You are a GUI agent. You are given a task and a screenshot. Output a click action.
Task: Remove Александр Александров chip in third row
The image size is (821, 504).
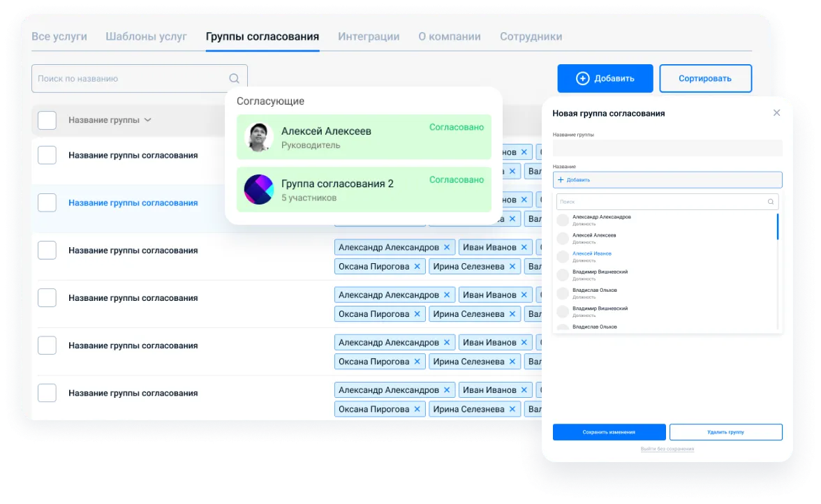(x=447, y=247)
